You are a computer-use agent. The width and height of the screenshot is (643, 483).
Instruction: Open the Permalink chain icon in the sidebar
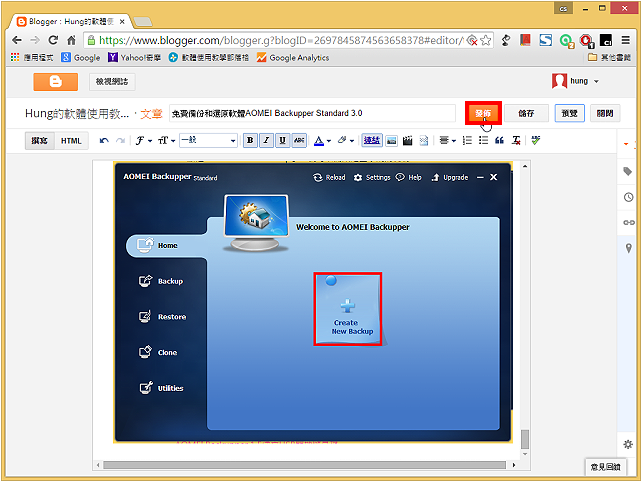tap(629, 223)
